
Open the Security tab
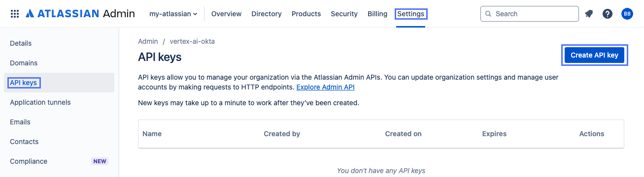click(344, 14)
